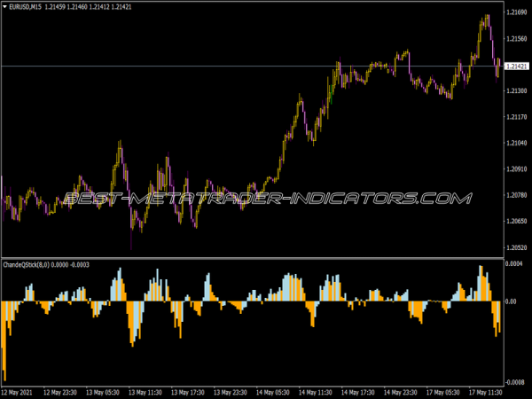Click the -0.0008 indicator scale label
The height and width of the screenshot is (399, 532).
pyautogui.click(x=517, y=382)
